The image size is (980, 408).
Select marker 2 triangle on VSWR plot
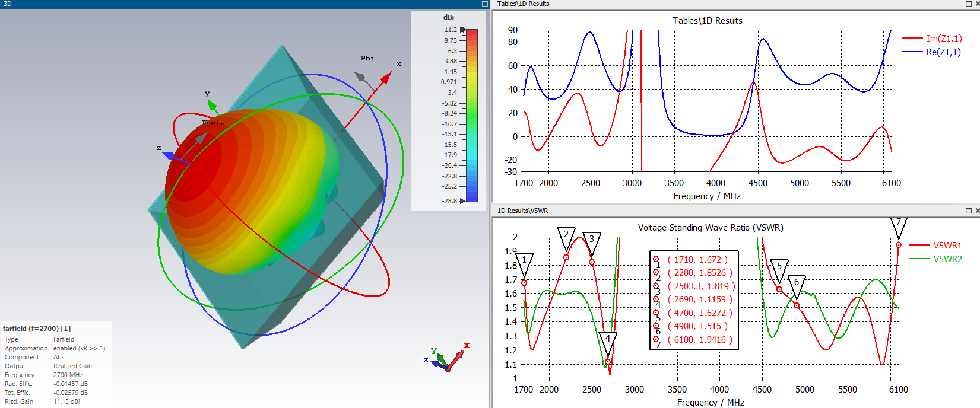566,238
